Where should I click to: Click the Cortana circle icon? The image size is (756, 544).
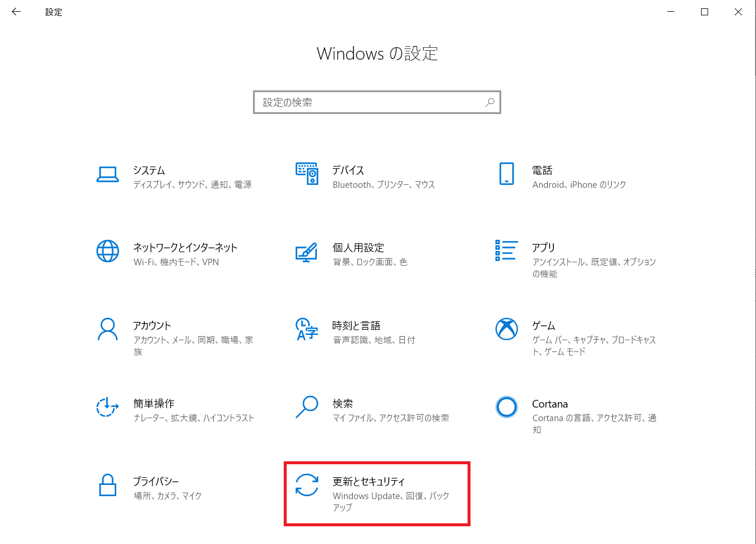[507, 407]
